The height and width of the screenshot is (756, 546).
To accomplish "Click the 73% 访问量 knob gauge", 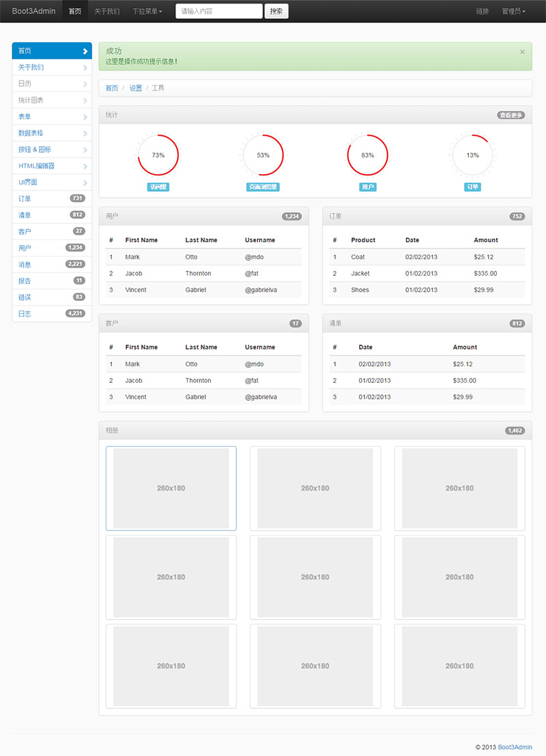I will 158,156.
